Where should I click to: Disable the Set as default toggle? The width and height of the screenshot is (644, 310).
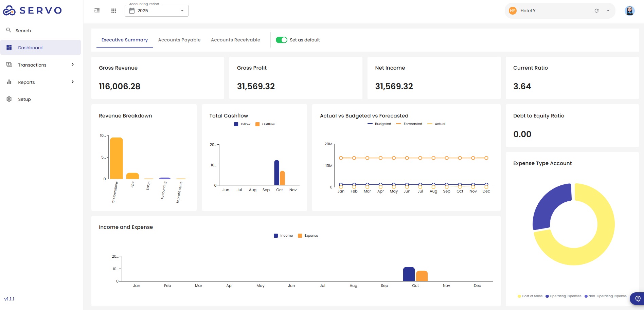281,40
